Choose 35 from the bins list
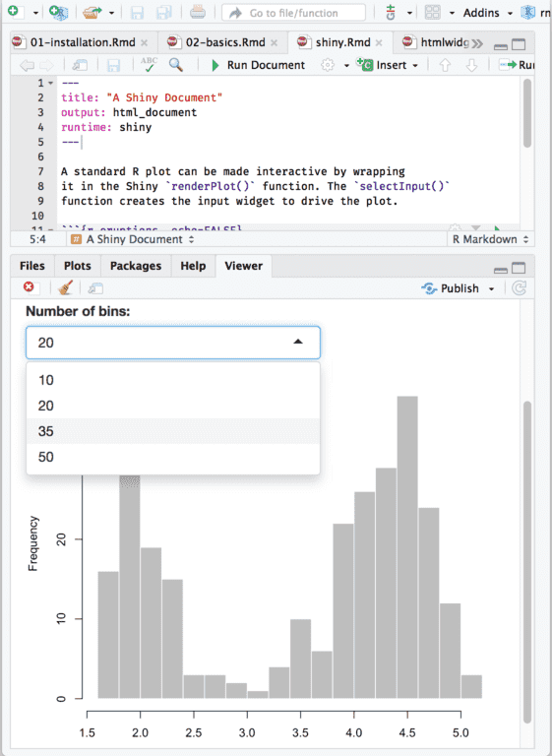This screenshot has height=756, width=552. 173,431
